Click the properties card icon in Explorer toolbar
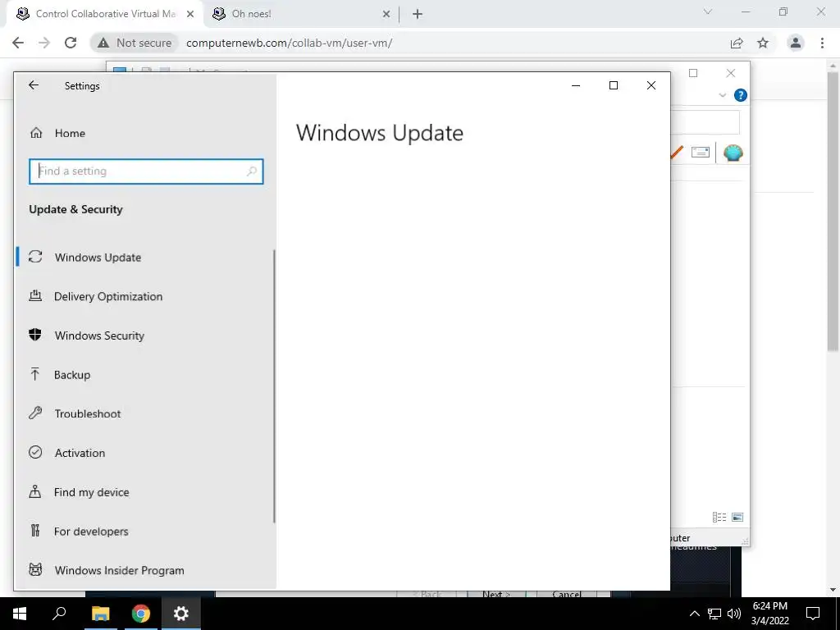840x630 pixels. point(701,152)
